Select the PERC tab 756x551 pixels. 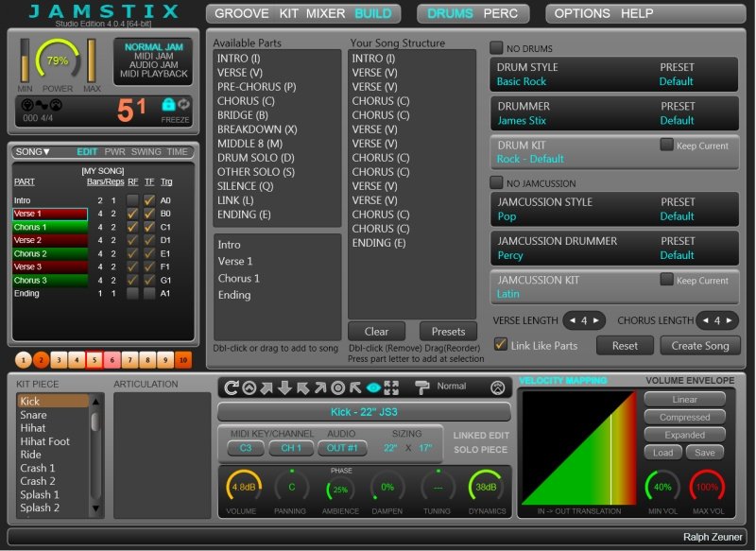click(x=501, y=13)
